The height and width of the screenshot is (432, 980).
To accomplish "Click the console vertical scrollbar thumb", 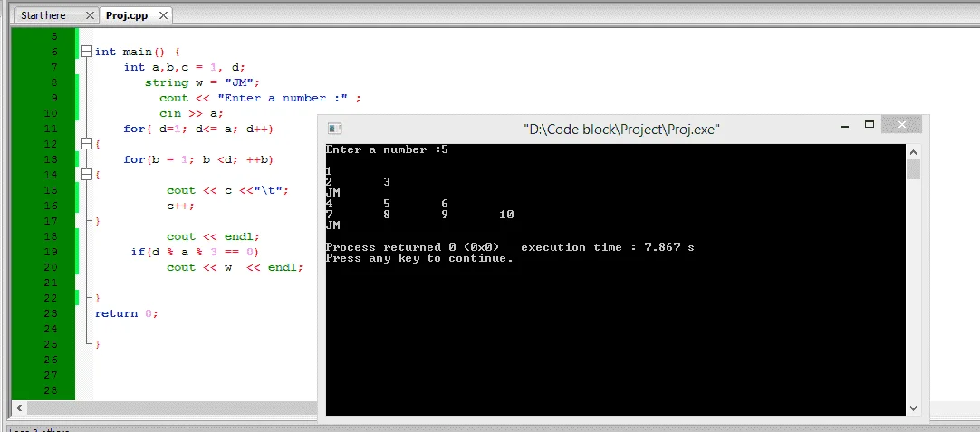I will click(913, 168).
